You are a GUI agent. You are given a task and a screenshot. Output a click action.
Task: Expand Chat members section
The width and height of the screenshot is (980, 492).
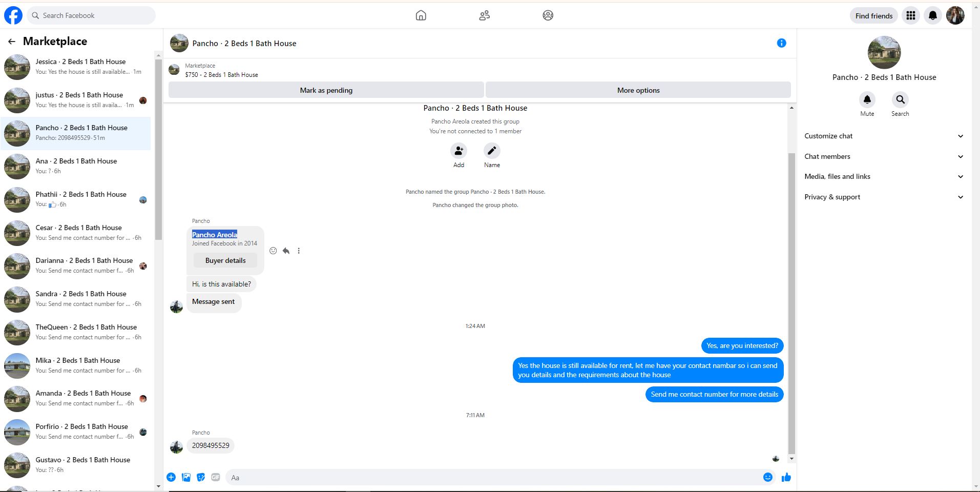click(884, 157)
